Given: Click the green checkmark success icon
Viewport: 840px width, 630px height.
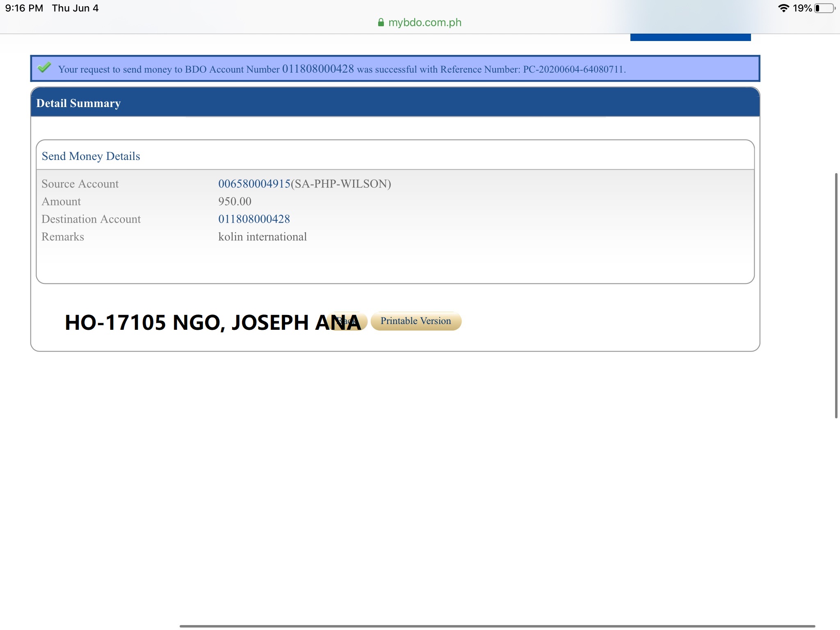Looking at the screenshot, I should tap(44, 67).
